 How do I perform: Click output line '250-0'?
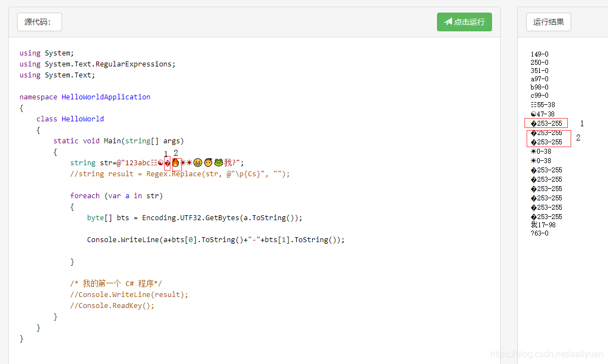pos(539,63)
